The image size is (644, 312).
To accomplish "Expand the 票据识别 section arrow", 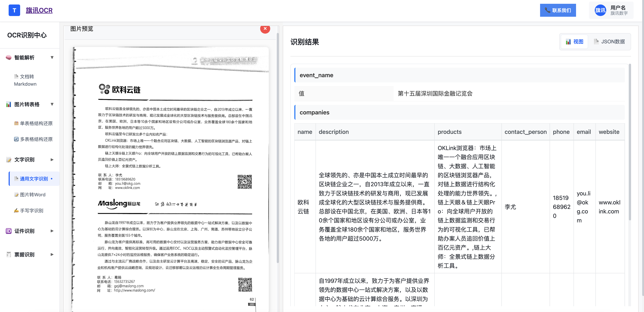I will [52, 254].
